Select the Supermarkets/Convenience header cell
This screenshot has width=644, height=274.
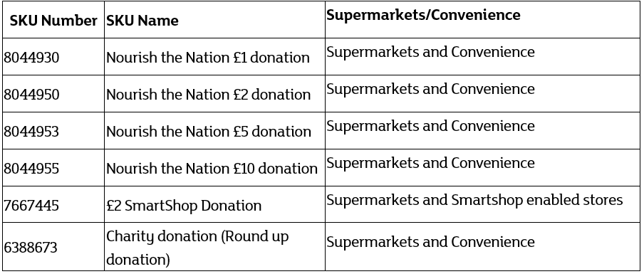coord(482,20)
